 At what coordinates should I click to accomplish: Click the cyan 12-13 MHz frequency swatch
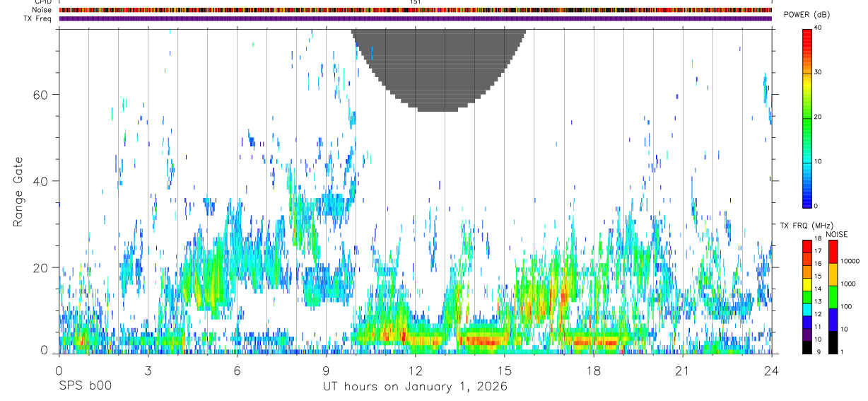tap(807, 310)
